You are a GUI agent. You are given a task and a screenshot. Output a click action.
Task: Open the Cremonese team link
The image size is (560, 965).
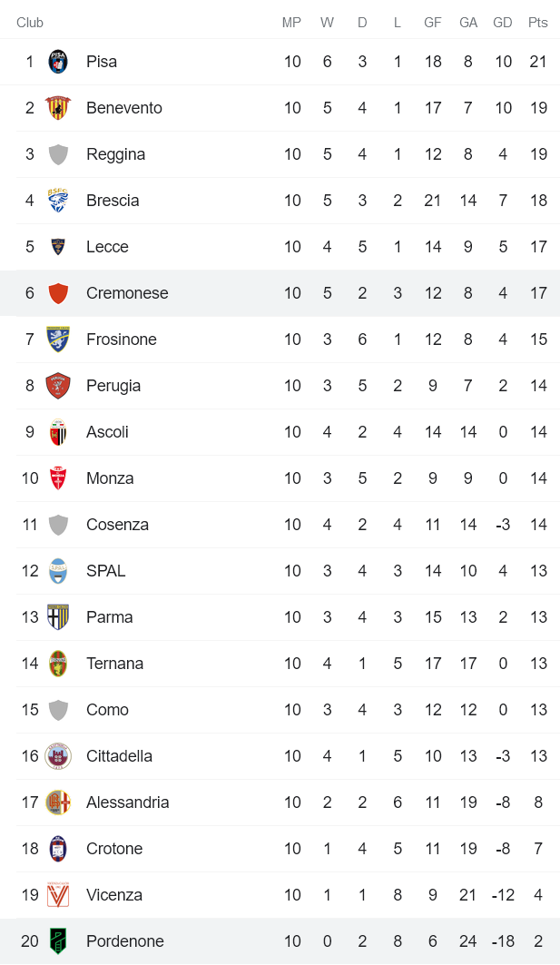click(127, 293)
